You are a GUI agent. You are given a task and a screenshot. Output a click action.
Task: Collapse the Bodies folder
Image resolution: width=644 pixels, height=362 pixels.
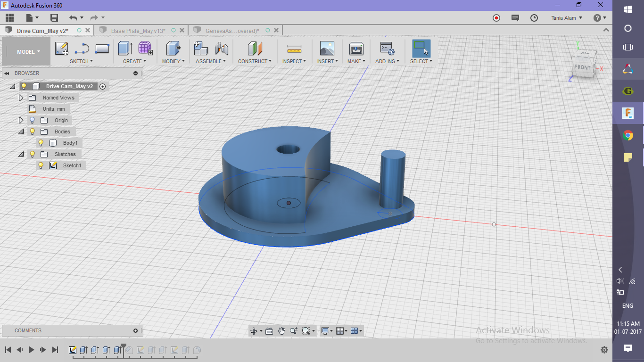click(21, 132)
